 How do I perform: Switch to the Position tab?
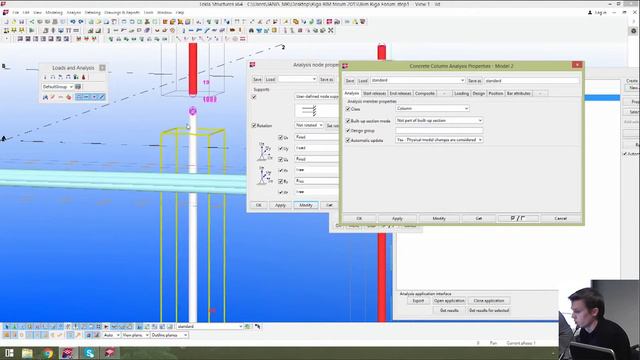[x=496, y=93]
